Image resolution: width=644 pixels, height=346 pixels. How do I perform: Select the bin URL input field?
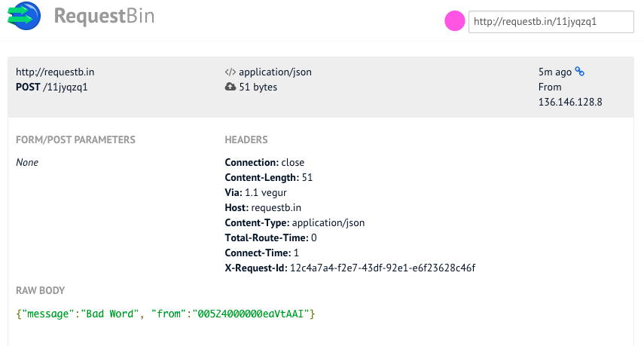click(551, 22)
